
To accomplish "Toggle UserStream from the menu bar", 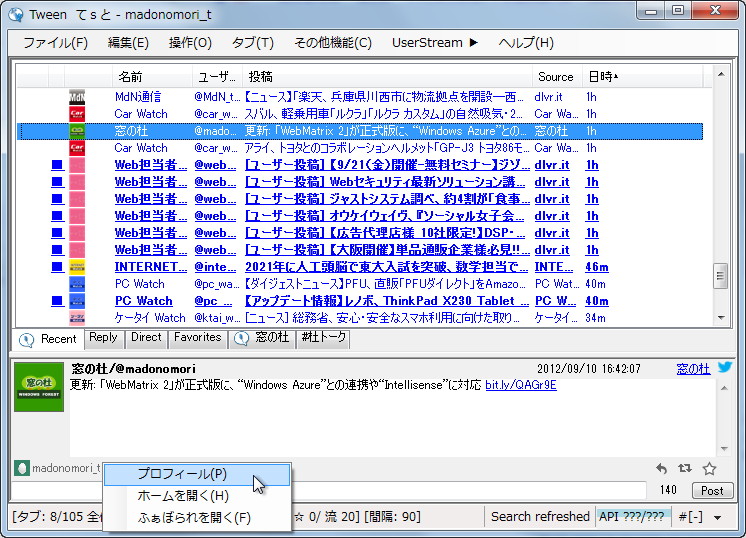I will (434, 43).
